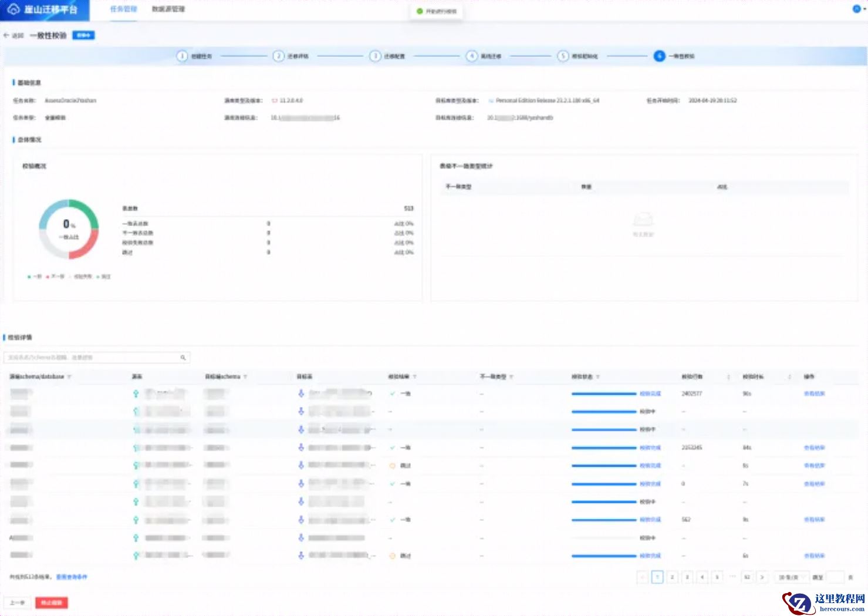Click the sort arrows on 校验时长 column

(789, 377)
